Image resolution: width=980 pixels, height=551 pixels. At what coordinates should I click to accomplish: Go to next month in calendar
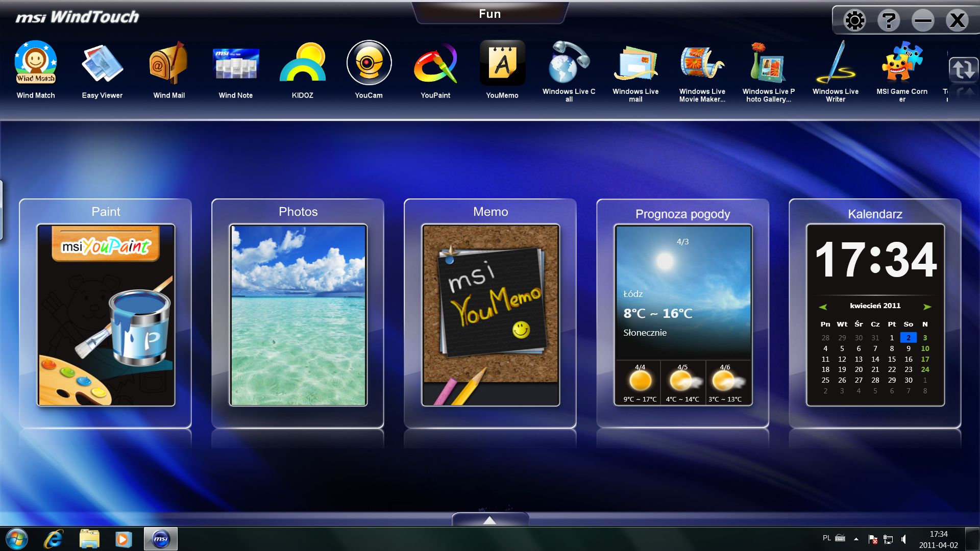(927, 307)
